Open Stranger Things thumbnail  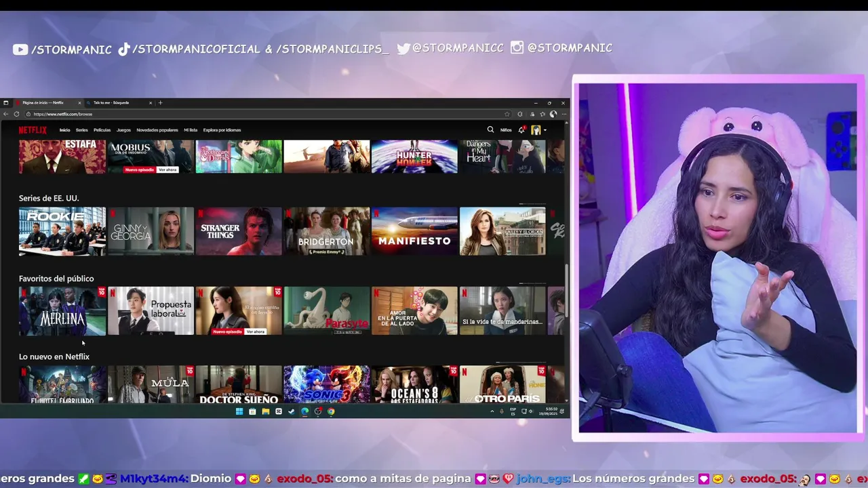click(x=239, y=231)
